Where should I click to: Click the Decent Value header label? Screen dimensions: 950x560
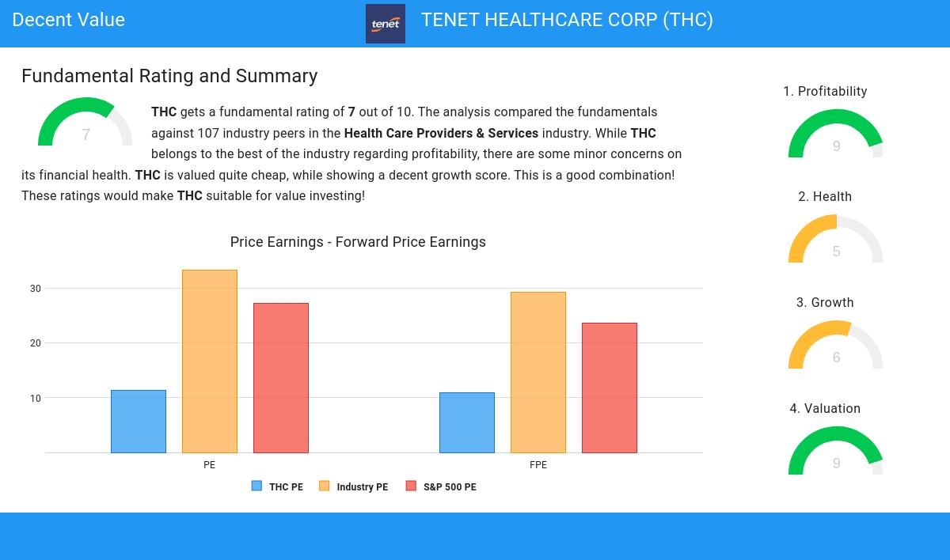tap(69, 21)
